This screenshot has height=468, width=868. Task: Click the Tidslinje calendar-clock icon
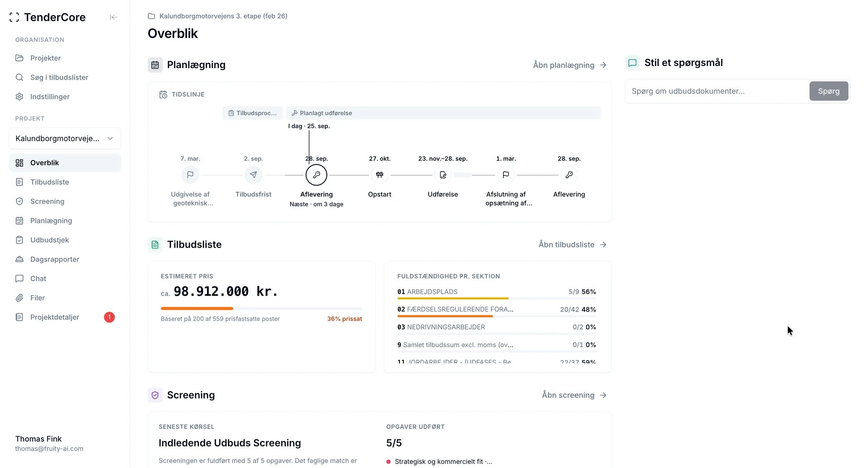click(x=163, y=94)
